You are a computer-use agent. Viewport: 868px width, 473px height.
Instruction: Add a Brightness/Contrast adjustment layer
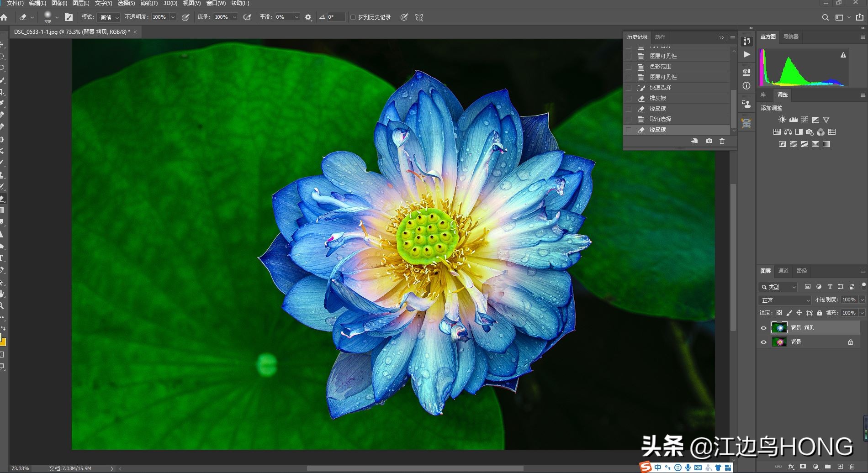coord(782,120)
